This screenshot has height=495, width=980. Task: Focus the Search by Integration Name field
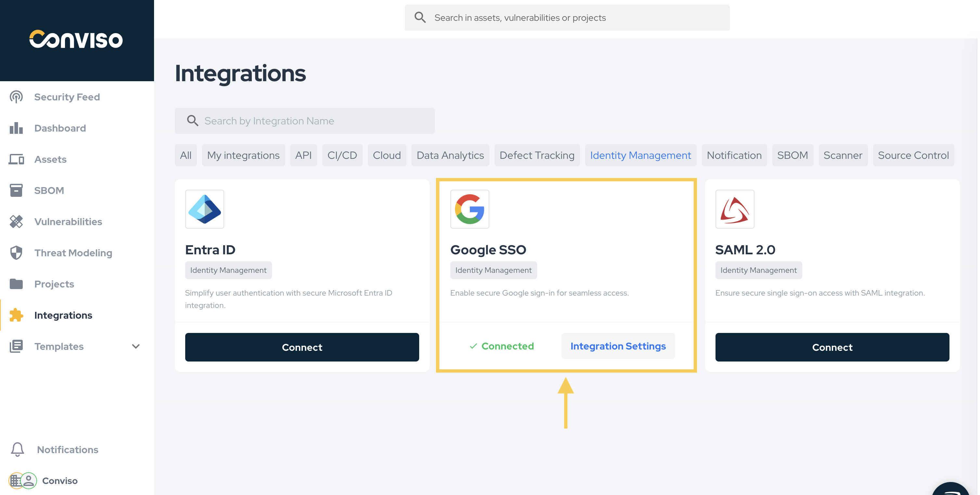(304, 121)
